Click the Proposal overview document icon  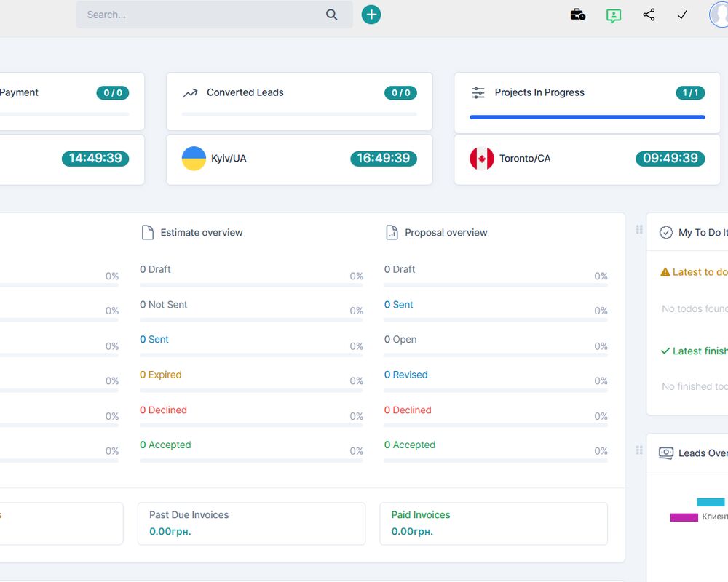(x=391, y=231)
